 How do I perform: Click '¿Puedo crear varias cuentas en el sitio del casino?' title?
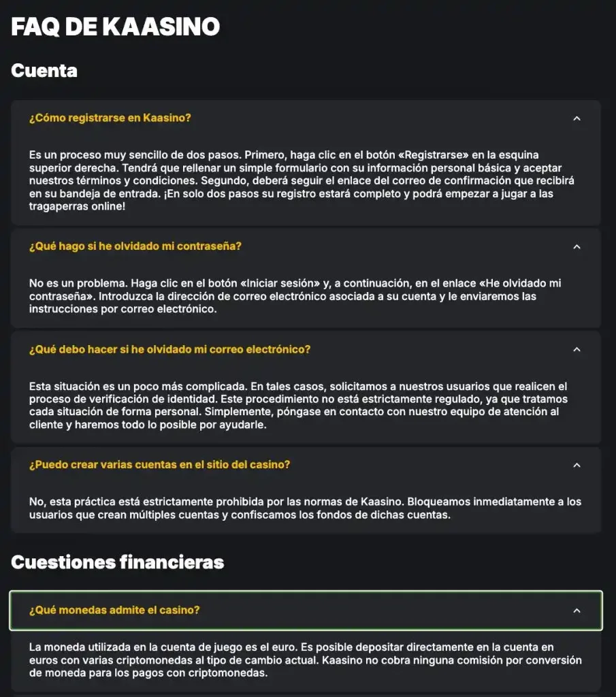[159, 464]
